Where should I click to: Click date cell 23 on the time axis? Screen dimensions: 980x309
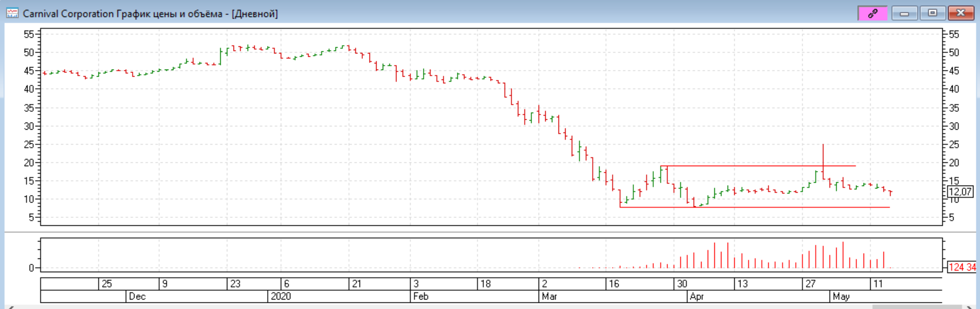click(x=235, y=284)
